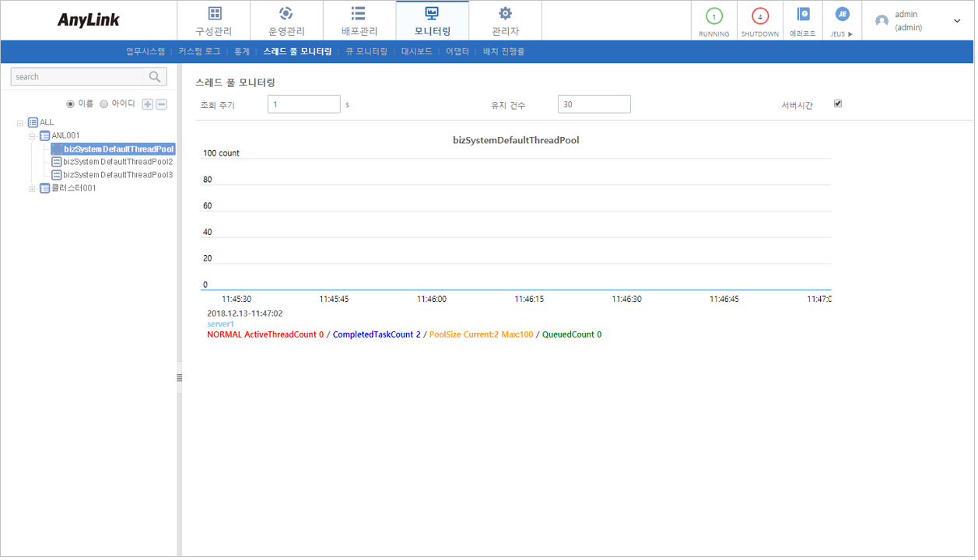Select the 모니터링 tab
This screenshot has height=560, width=978.
click(432, 21)
